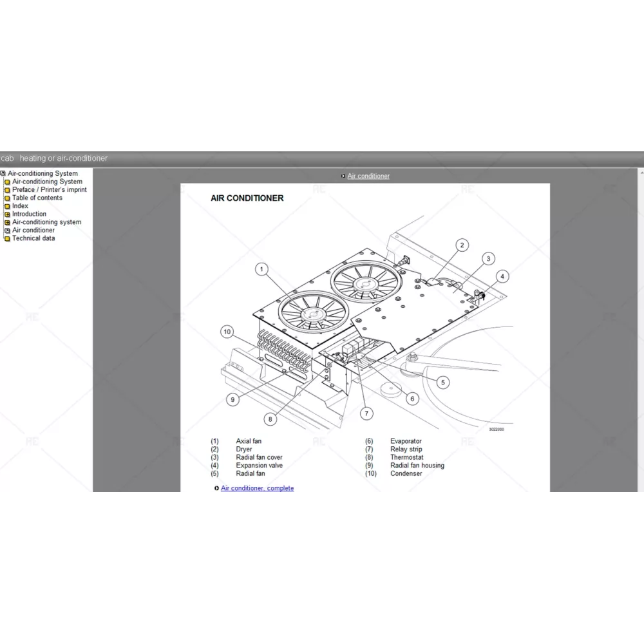Image resolution: width=644 pixels, height=644 pixels.
Task: Click the yellow icon next to Table of contents
Action: 8,198
